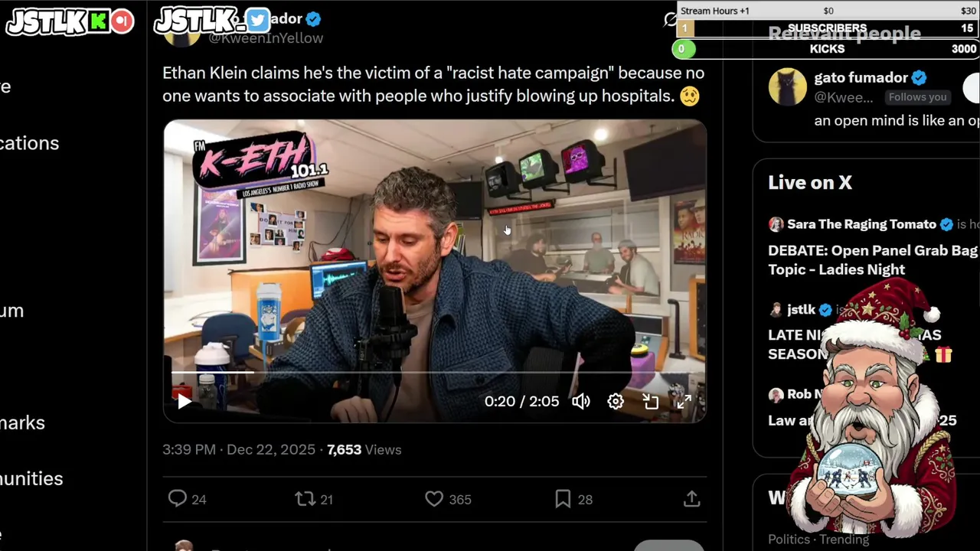
Task: Play the Ethan Klein video
Action: [184, 401]
